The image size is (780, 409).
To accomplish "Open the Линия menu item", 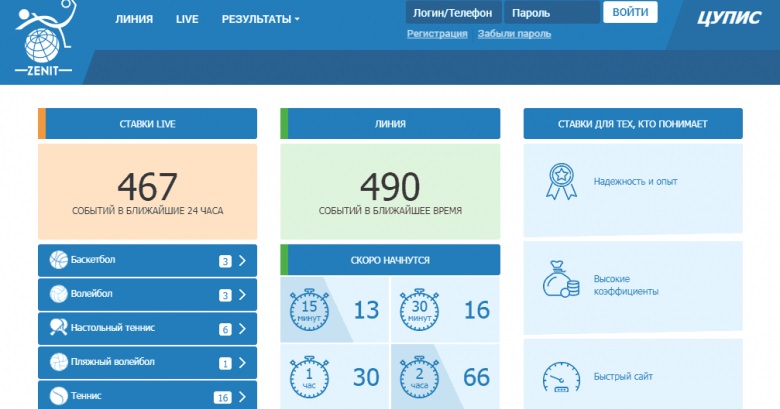I will click(x=134, y=19).
